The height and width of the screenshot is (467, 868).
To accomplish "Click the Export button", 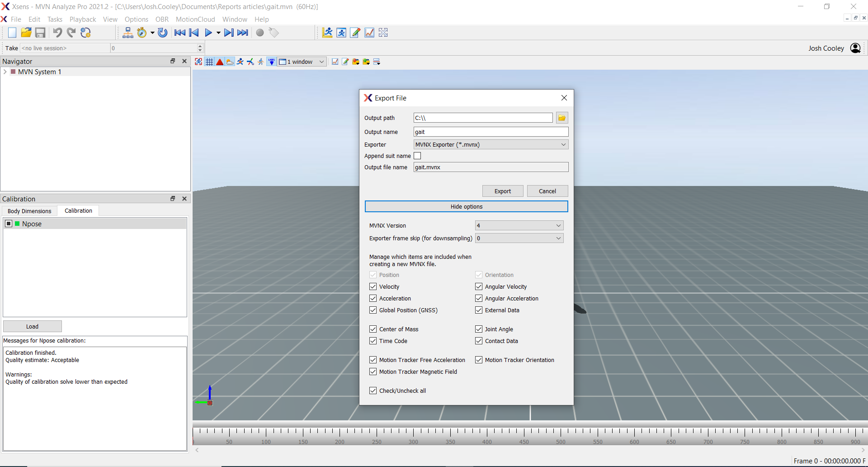I will tap(502, 191).
